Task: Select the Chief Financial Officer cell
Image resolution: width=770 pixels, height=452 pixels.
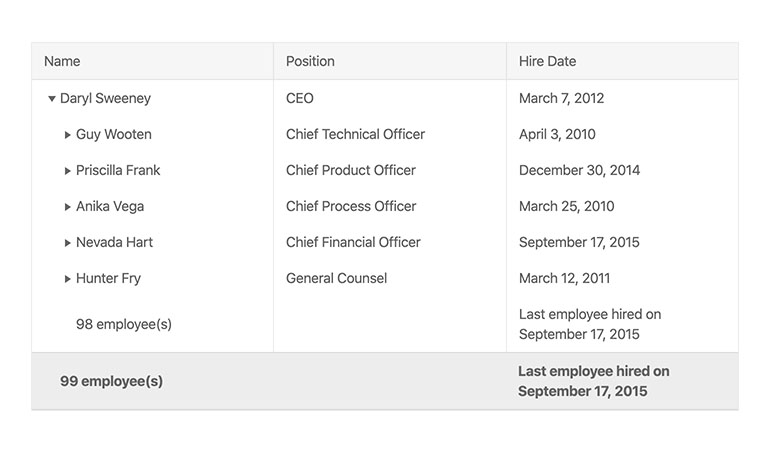Action: [x=390, y=242]
